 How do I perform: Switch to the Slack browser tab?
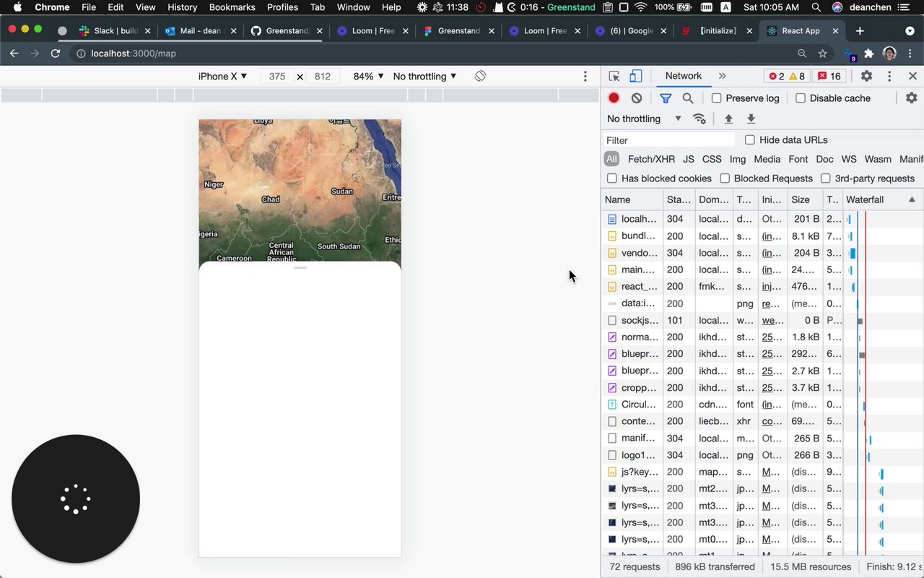pos(115,31)
